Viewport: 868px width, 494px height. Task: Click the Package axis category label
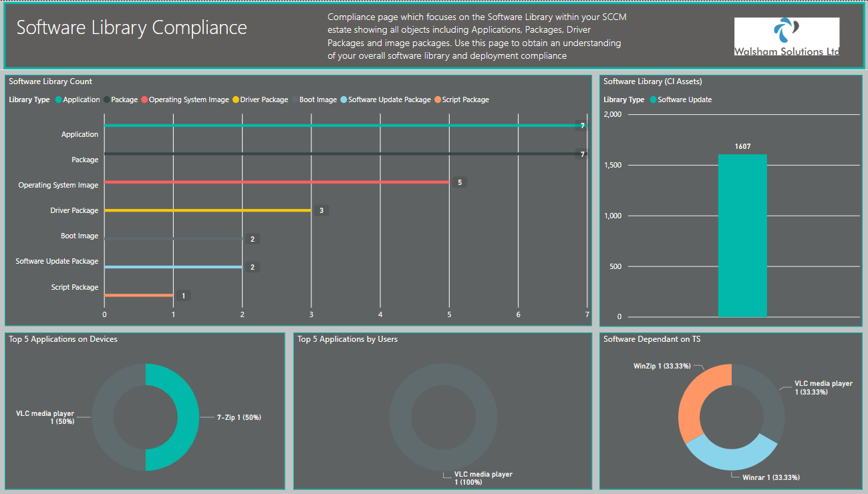85,160
